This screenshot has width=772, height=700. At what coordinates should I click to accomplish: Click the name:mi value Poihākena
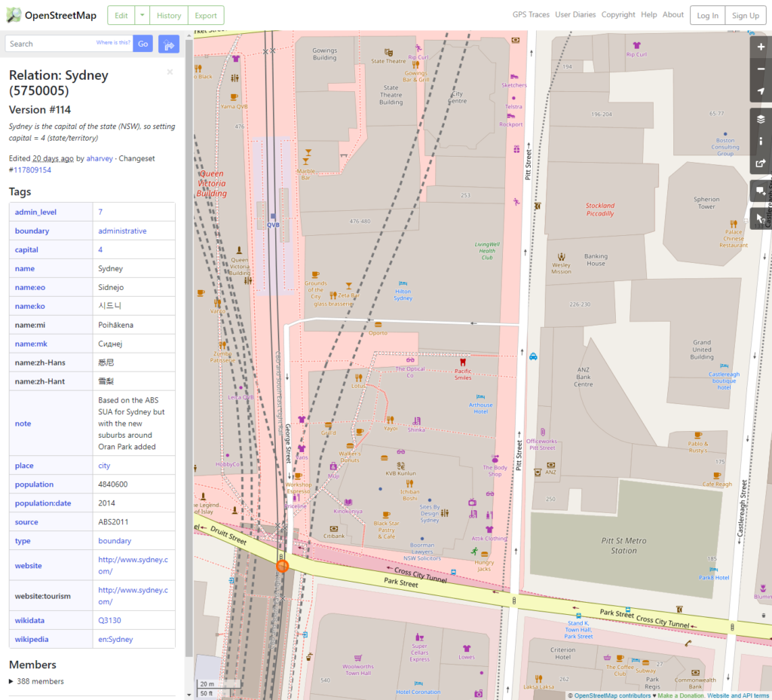coord(115,325)
